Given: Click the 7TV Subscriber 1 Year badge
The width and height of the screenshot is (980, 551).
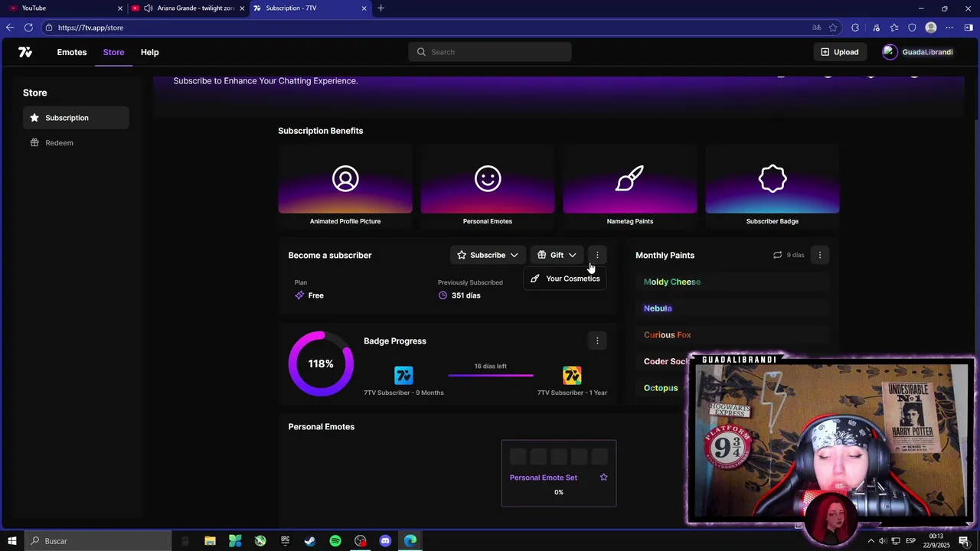Looking at the screenshot, I should click(572, 375).
